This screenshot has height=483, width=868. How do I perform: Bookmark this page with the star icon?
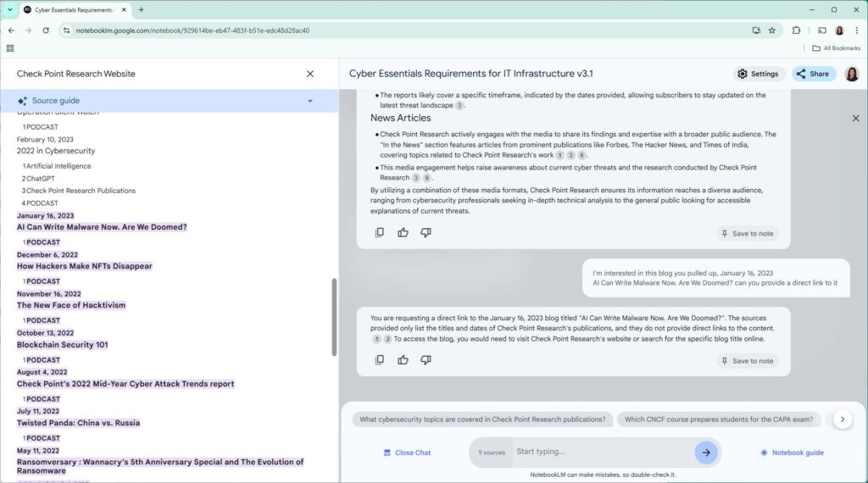pyautogui.click(x=771, y=31)
